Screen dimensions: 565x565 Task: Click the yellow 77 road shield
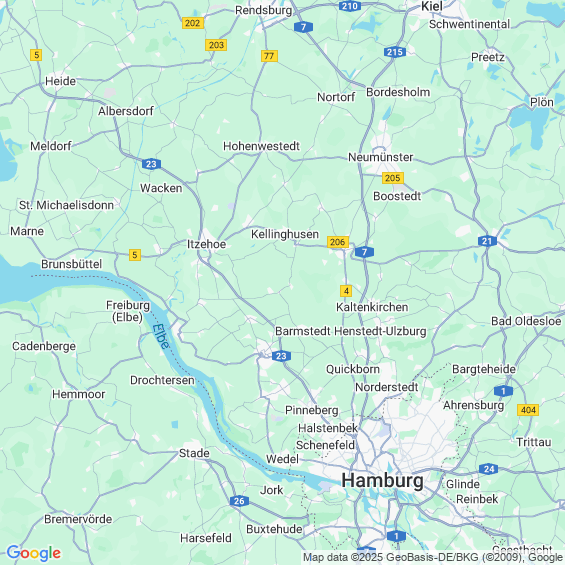pos(270,56)
